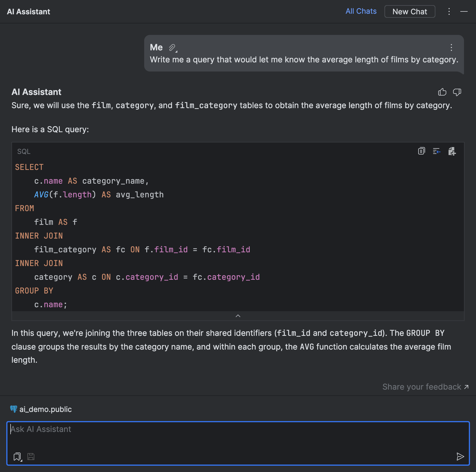Open options menu on the Me message
The height and width of the screenshot is (472, 476).
[451, 48]
